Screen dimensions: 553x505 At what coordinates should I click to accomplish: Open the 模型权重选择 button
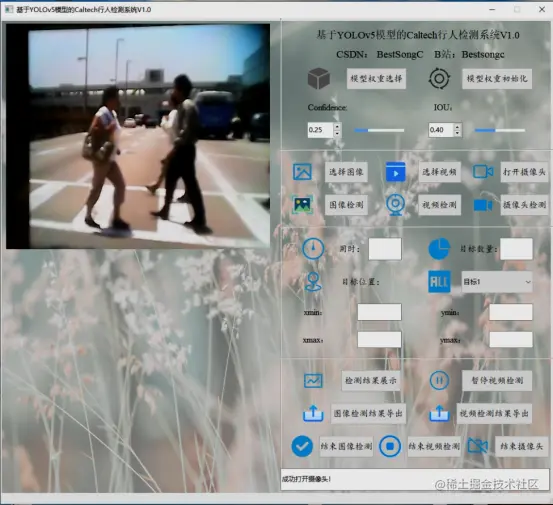[376, 79]
